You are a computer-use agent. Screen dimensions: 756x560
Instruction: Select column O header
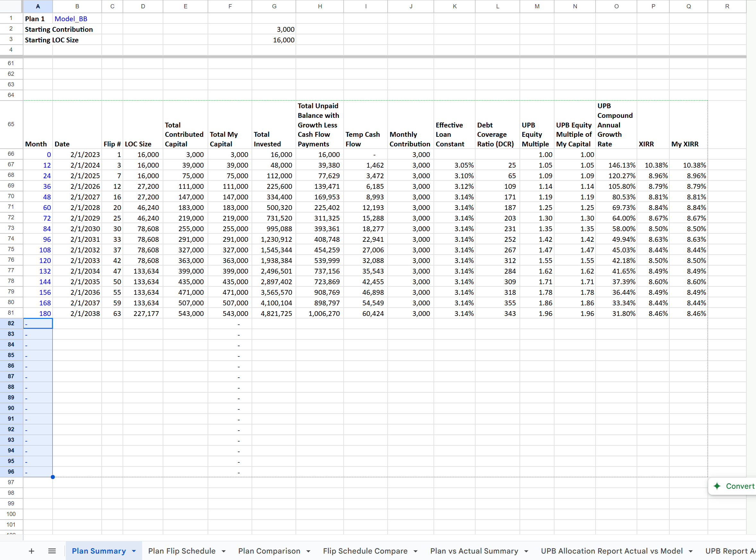616,6
